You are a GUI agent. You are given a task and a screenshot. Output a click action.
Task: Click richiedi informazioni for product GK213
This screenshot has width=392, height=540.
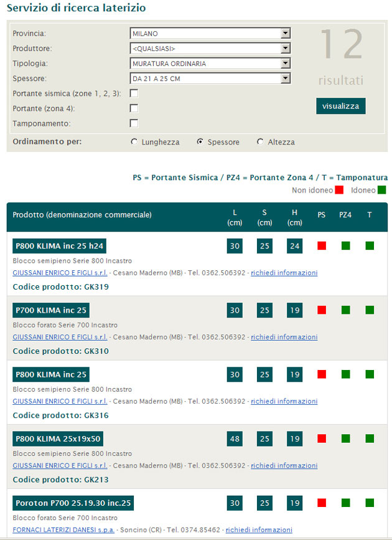284,465
